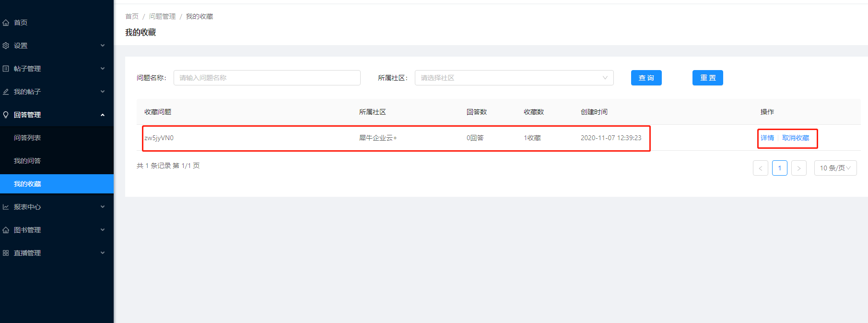
Task: Collapse the 回答管理 menu chevron
Action: (x=103, y=115)
